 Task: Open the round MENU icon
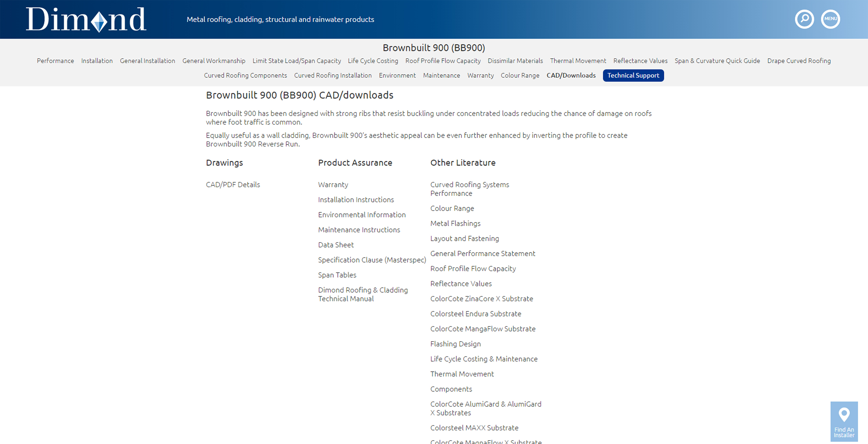point(830,19)
